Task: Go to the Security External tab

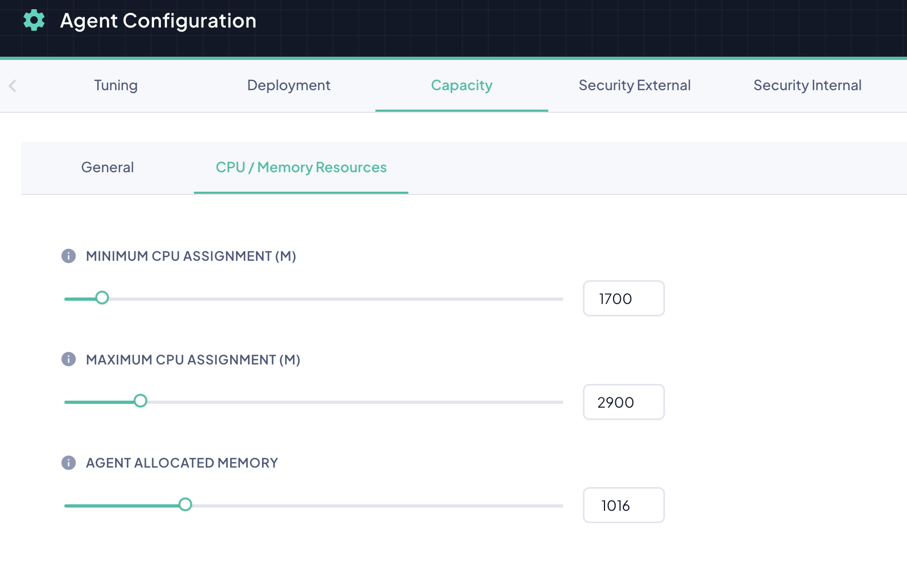Action: click(635, 85)
